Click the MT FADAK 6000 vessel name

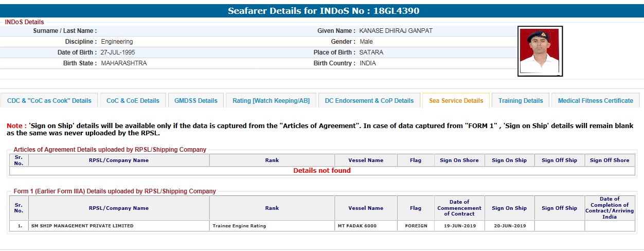(357, 226)
